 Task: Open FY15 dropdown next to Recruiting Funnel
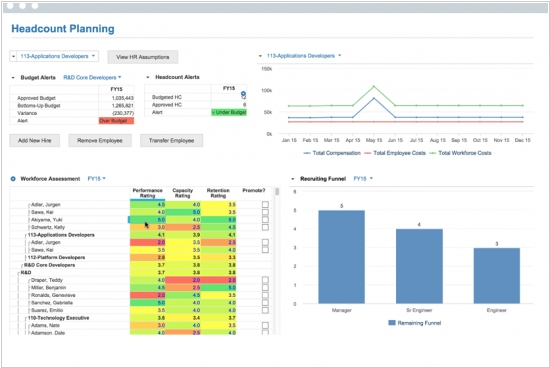pos(363,179)
